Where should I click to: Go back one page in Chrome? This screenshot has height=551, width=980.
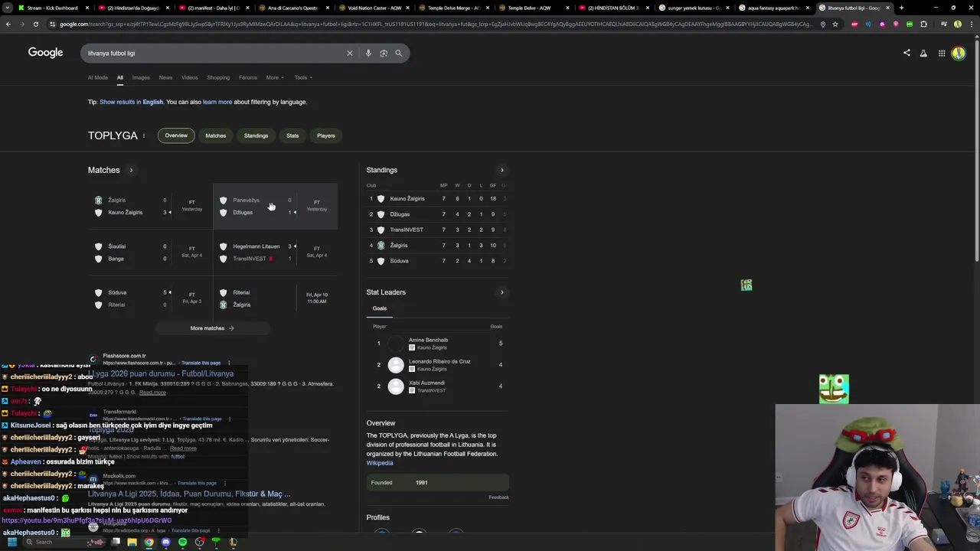point(8,24)
